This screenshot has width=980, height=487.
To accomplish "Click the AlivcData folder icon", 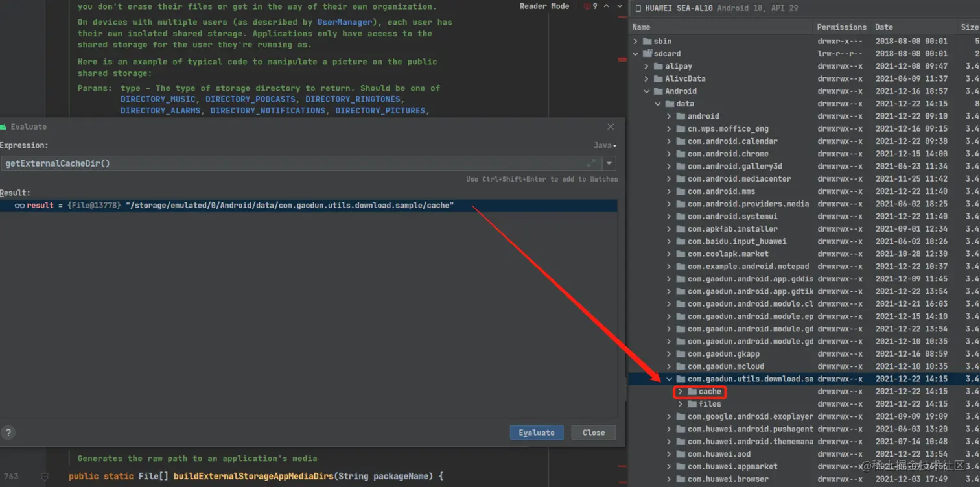I will point(659,79).
